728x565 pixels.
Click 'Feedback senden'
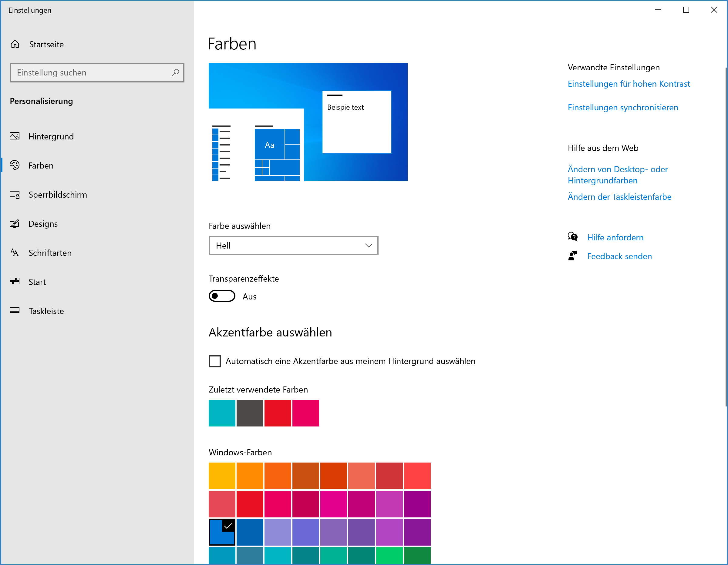619,256
